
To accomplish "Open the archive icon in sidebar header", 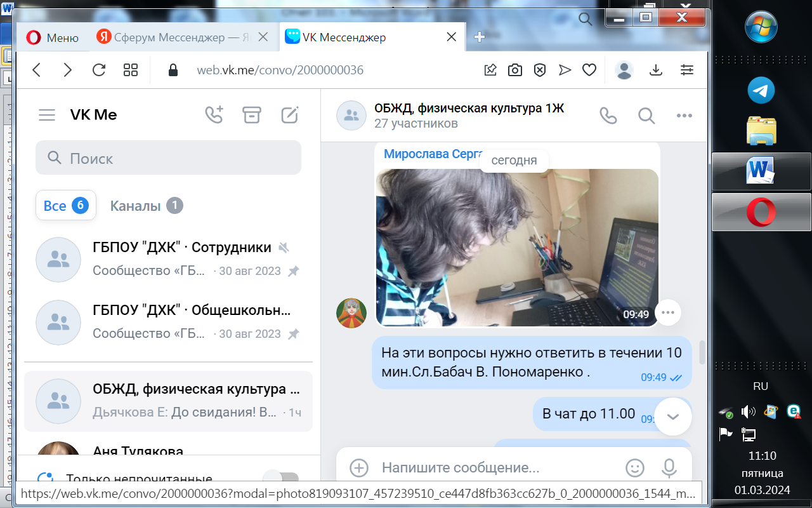I will (x=252, y=115).
